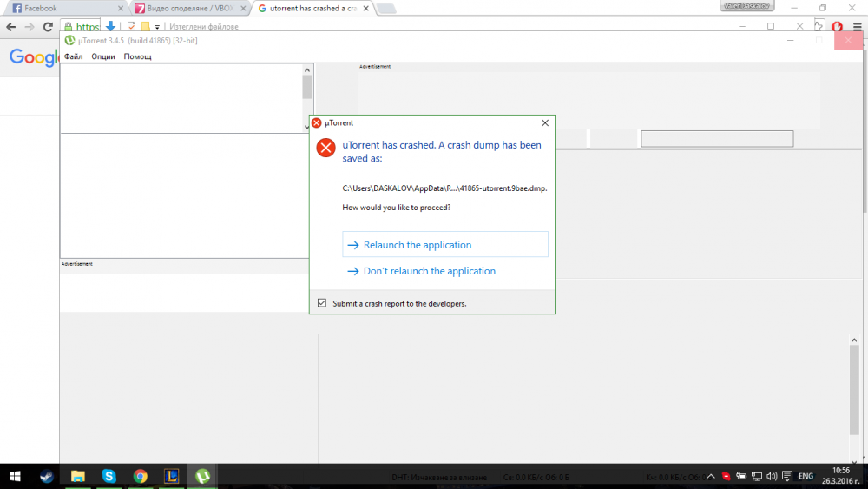Click the crash dump file path text
The image size is (868, 489).
click(444, 188)
